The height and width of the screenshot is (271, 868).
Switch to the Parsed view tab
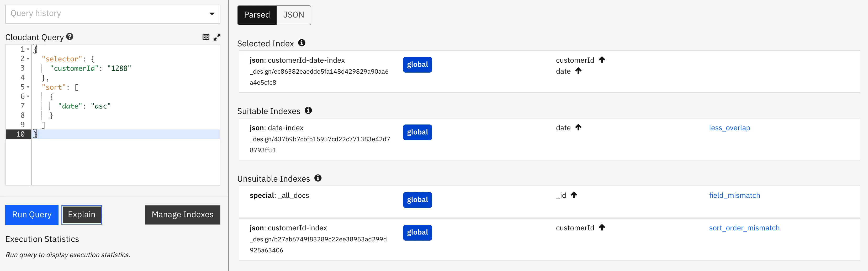(x=257, y=15)
